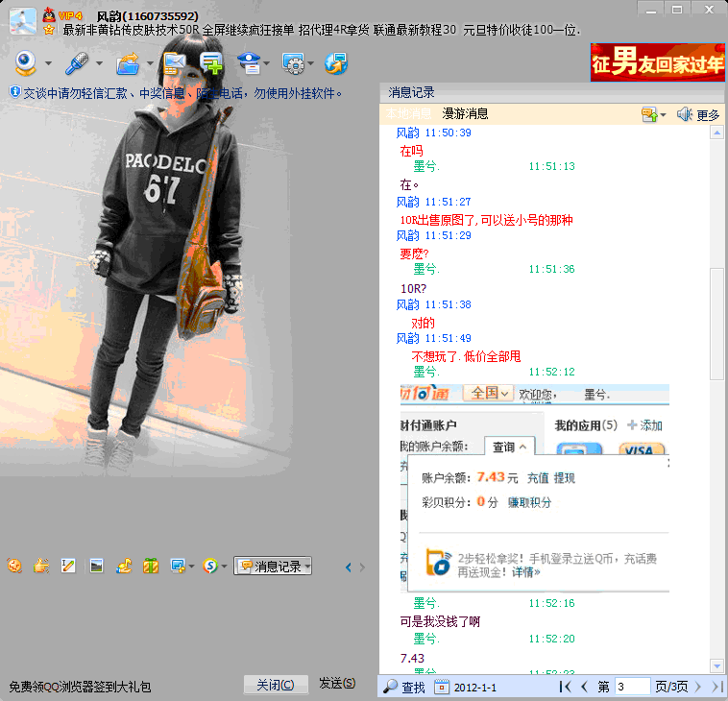Image resolution: width=728 pixels, height=701 pixels.
Task: Click the message 不想玩了.低价全部甩
Action: [x=466, y=356]
